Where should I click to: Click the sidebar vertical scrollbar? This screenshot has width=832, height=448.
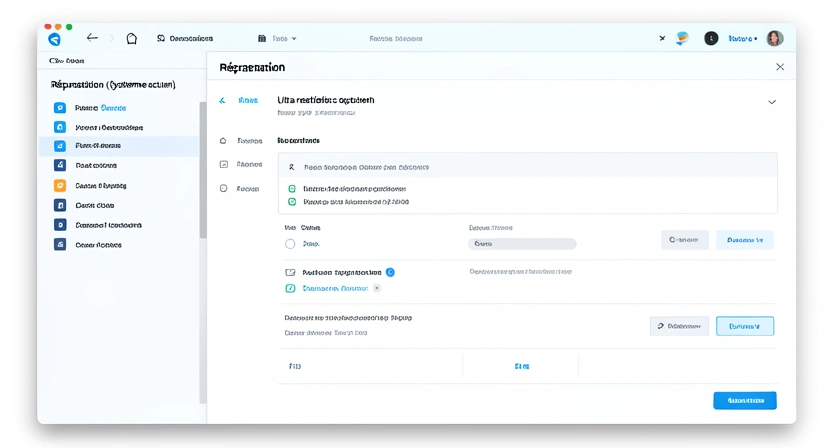(203, 170)
